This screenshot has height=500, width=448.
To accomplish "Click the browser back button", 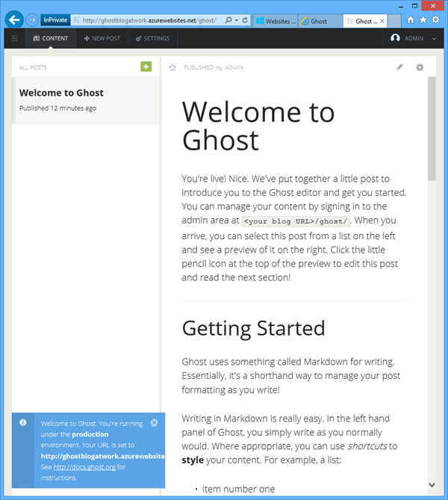I will coord(13,20).
